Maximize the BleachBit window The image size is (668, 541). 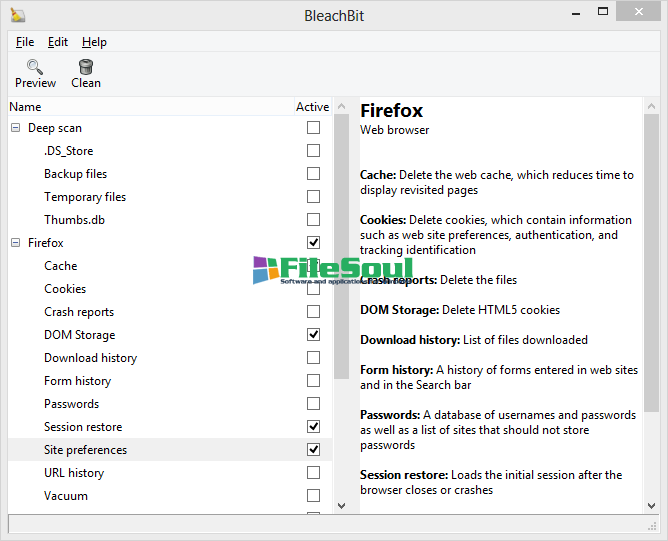(603, 12)
